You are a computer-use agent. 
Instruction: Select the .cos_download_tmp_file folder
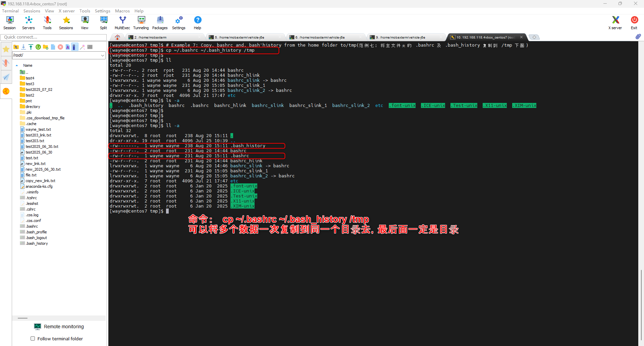click(42, 118)
